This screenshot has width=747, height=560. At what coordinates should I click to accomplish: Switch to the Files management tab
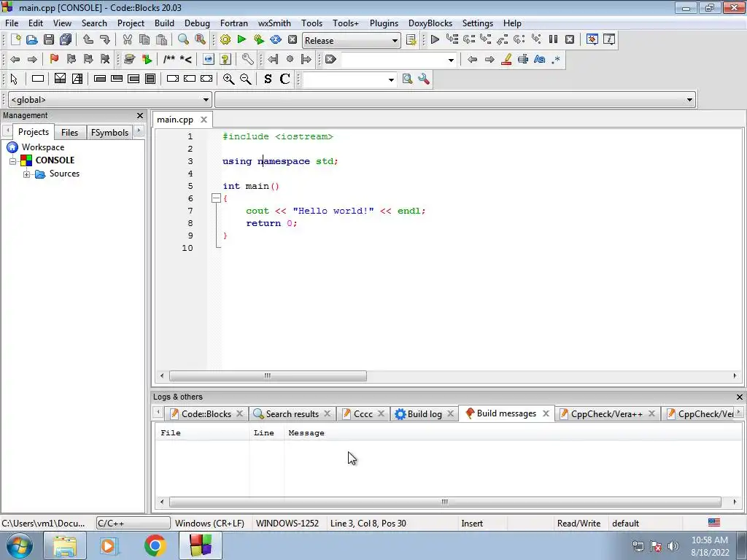pyautogui.click(x=69, y=133)
